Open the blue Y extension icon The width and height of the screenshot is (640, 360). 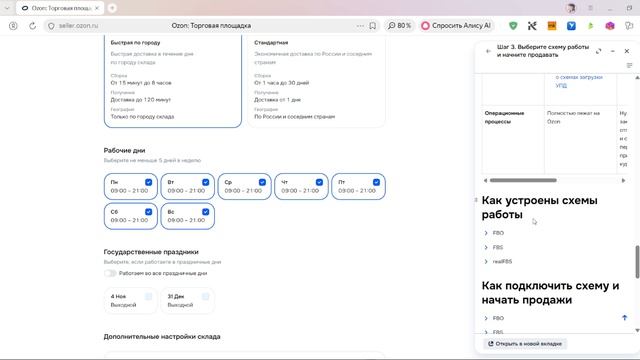[571, 26]
